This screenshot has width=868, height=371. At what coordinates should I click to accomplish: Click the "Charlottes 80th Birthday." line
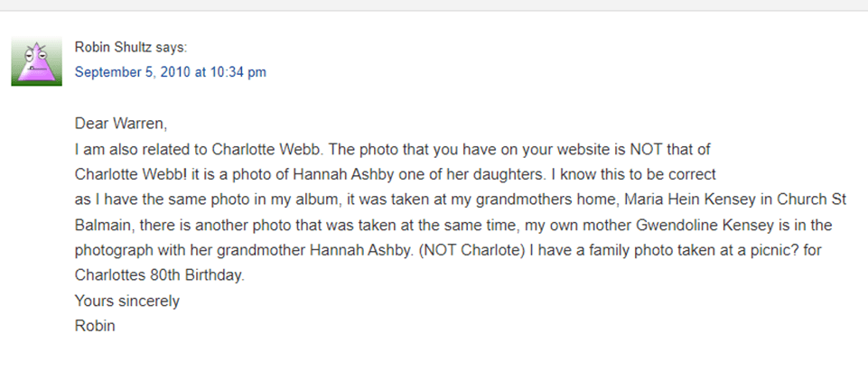click(160, 275)
